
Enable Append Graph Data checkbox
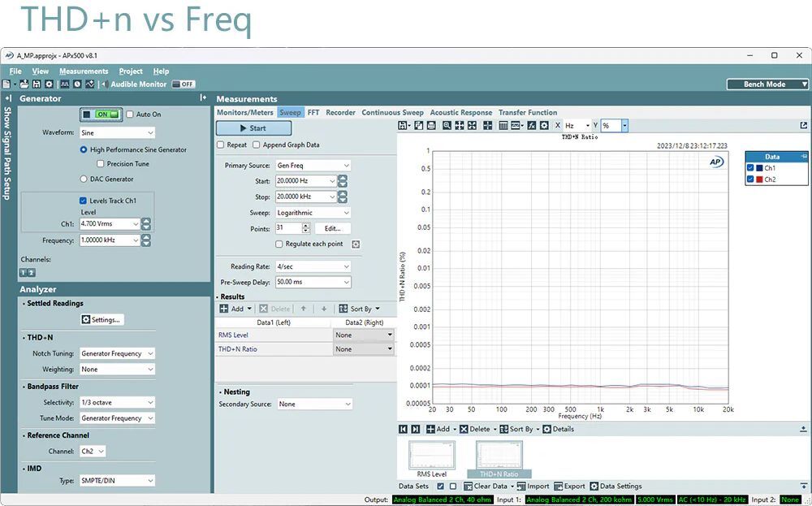256,145
